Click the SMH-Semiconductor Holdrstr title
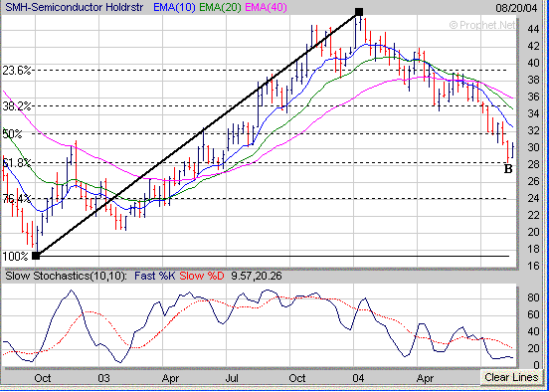This screenshot has width=549, height=392. point(75,7)
